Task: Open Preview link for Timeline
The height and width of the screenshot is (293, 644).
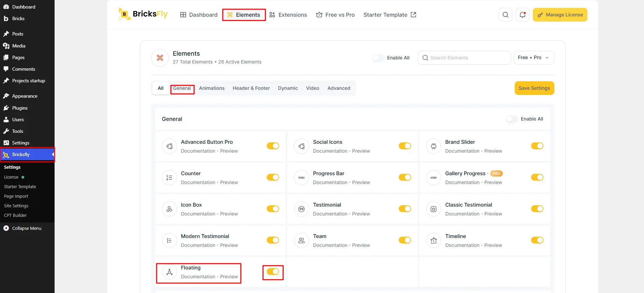Action: coord(493,245)
